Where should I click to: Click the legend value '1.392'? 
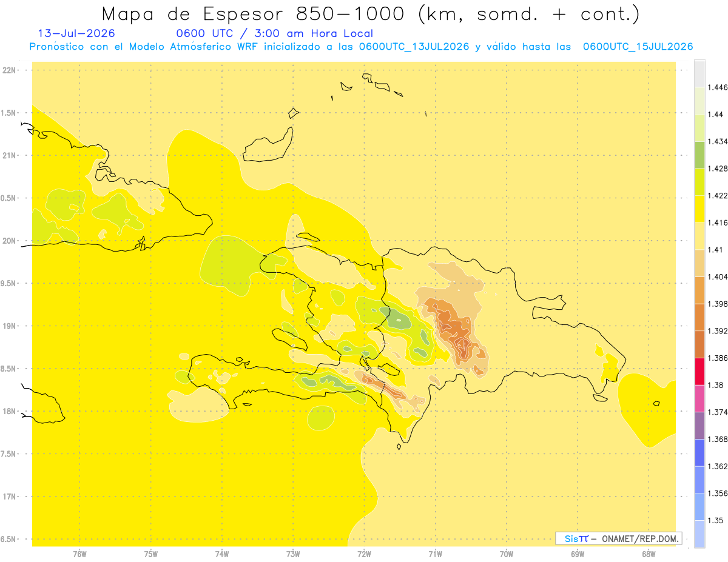click(718, 331)
